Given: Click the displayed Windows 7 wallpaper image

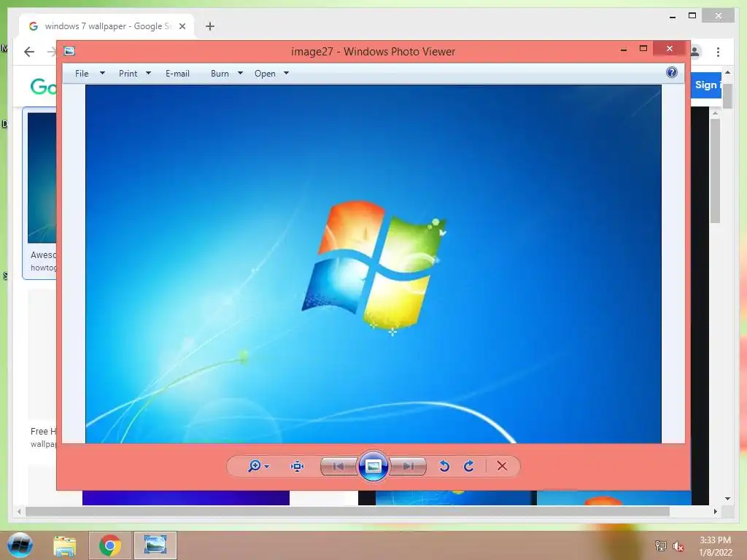Looking at the screenshot, I should tap(373, 264).
